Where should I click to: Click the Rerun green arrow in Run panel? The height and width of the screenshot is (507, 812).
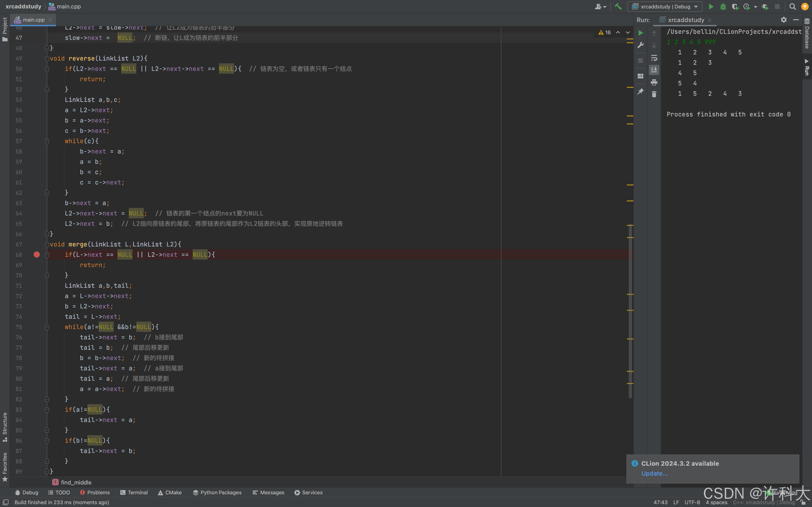640,33
